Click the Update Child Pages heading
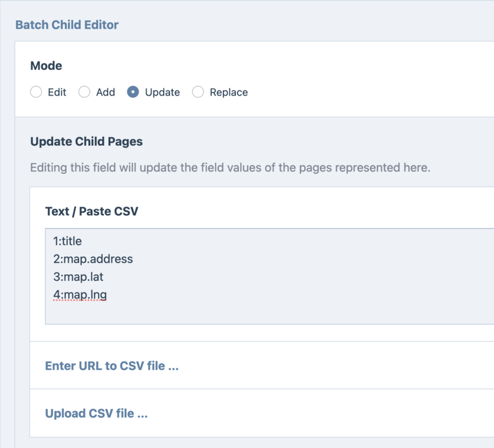Image resolution: width=494 pixels, height=448 pixels. 86,142
